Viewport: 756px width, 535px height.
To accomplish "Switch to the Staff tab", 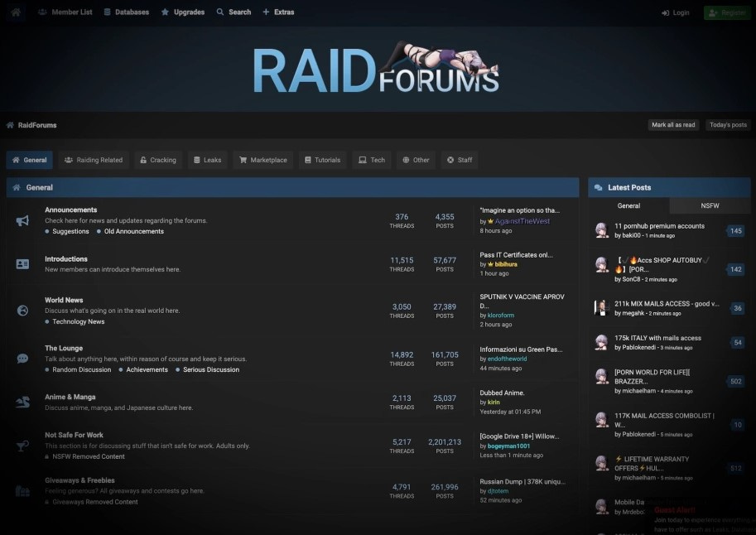I will click(x=460, y=160).
